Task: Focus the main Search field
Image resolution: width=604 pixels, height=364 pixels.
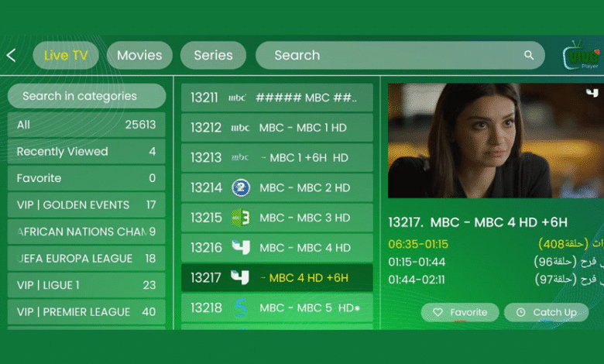Action: click(400, 55)
